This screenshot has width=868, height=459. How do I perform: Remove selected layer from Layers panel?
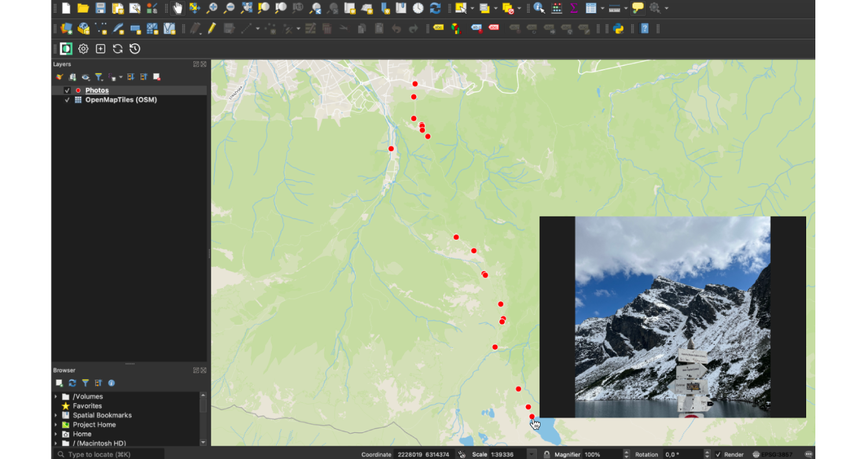(x=156, y=76)
